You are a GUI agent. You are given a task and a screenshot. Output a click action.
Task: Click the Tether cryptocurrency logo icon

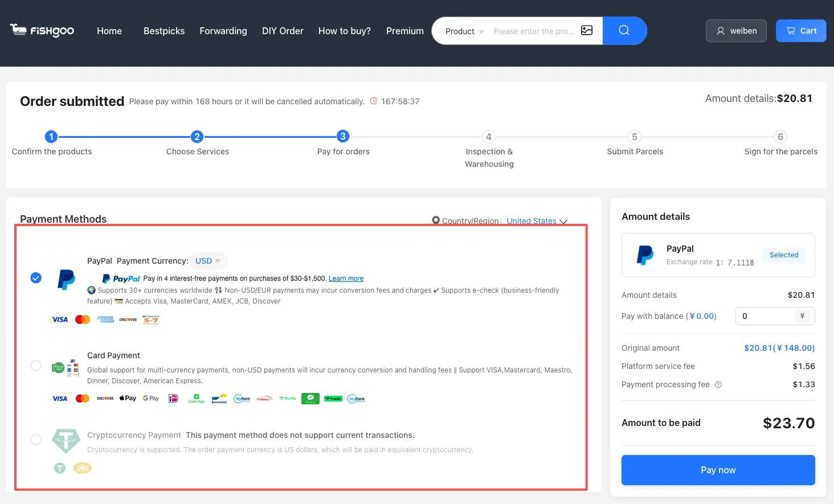[66, 440]
